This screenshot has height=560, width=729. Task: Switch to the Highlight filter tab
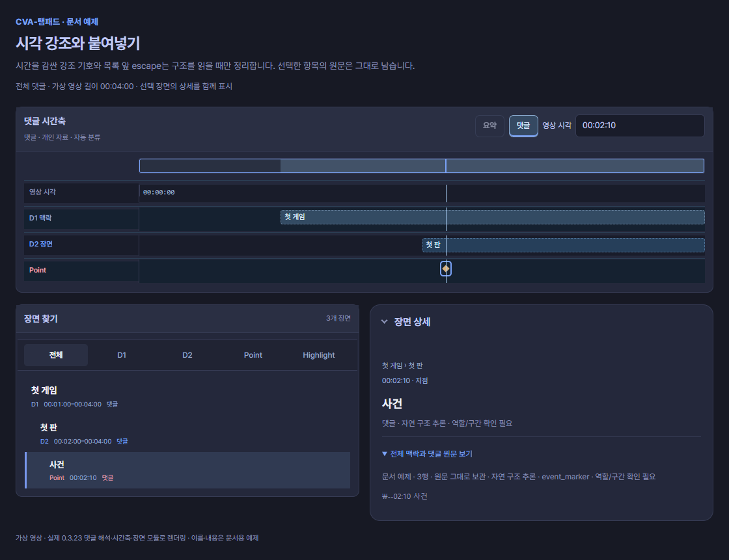318,355
